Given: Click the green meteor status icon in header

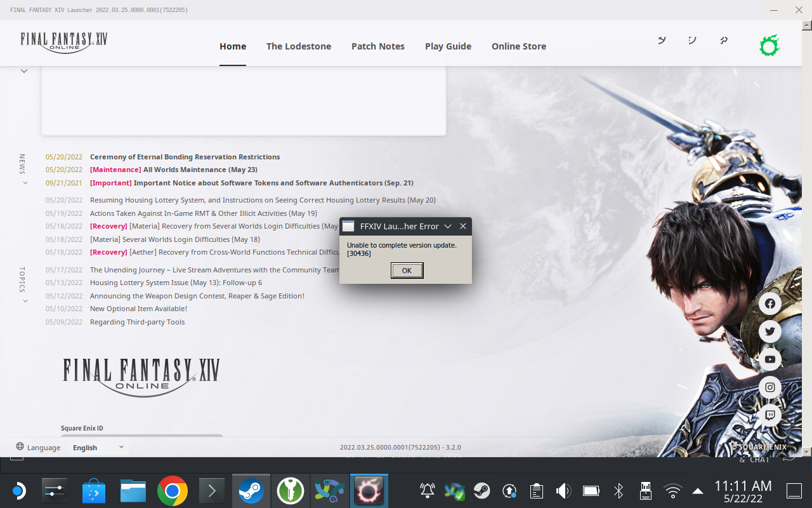Looking at the screenshot, I should point(769,46).
